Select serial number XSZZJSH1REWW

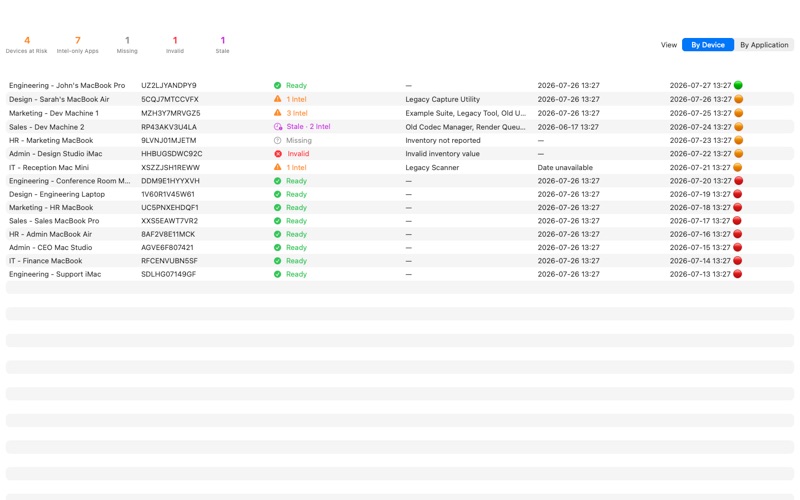click(170, 167)
